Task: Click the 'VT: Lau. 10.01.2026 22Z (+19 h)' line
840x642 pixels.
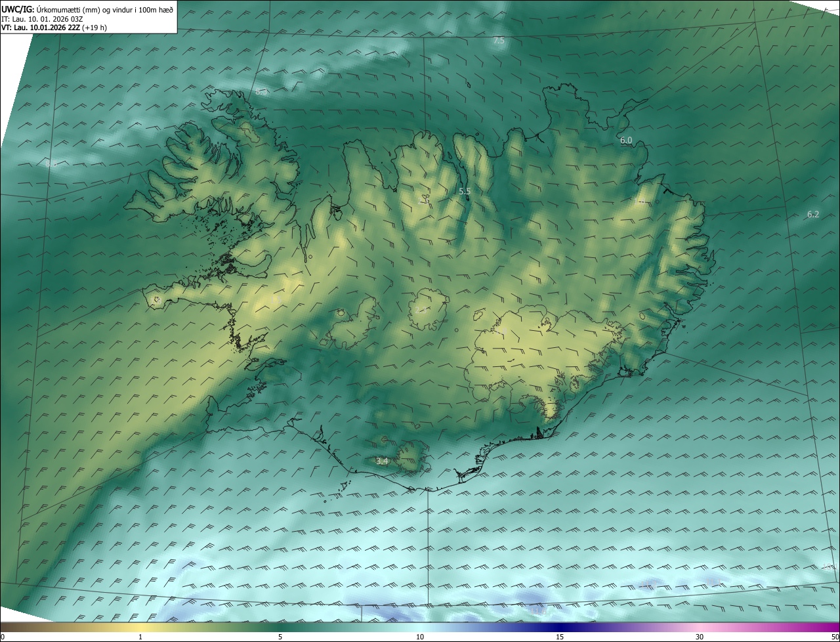Action: click(54, 28)
